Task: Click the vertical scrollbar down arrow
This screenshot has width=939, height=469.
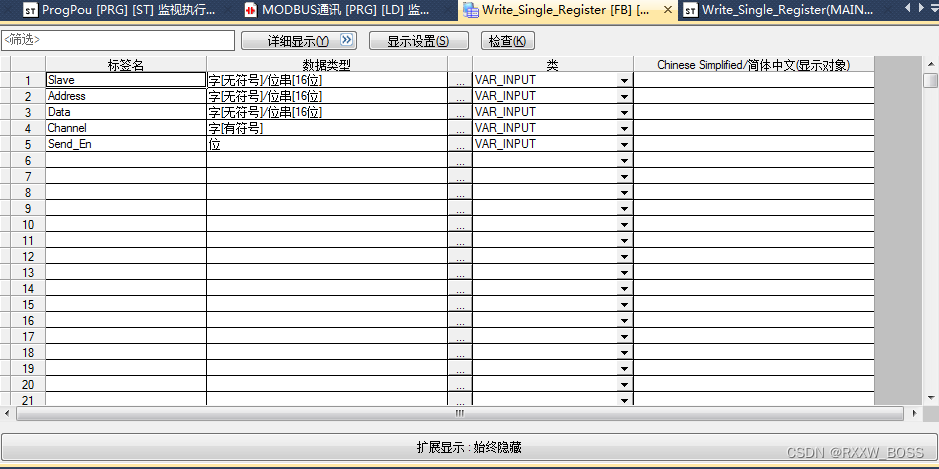Action: pos(931,398)
